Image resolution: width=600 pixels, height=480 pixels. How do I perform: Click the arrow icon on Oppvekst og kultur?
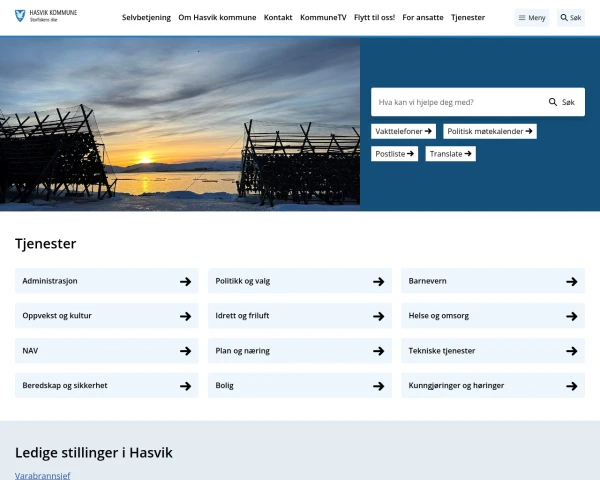pos(186,316)
